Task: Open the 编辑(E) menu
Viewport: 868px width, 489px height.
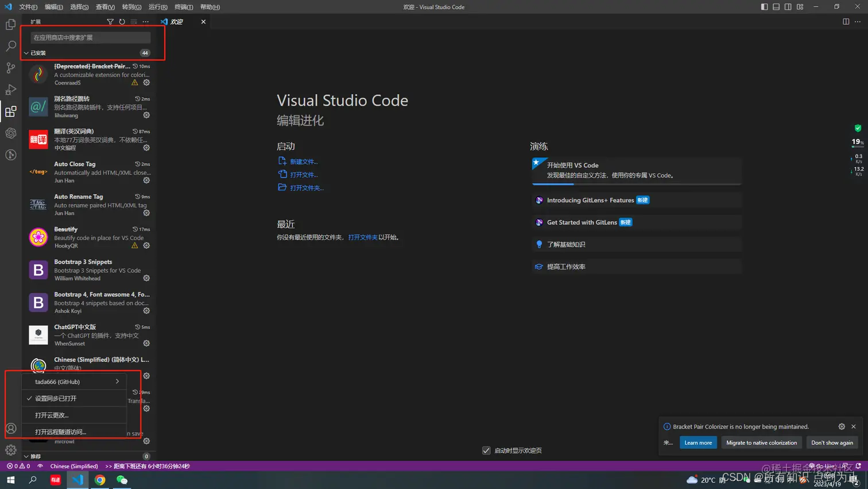Action: click(x=54, y=7)
